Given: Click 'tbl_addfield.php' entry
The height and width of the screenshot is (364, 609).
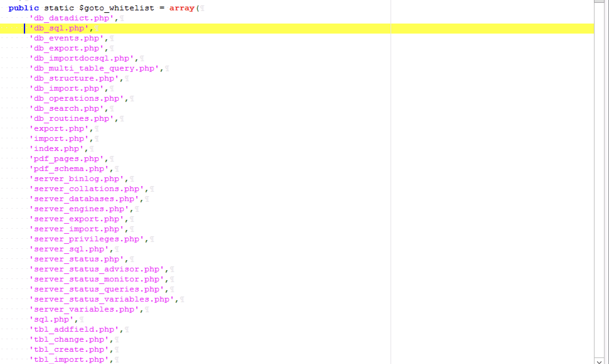Looking at the screenshot, I should pos(74,329).
